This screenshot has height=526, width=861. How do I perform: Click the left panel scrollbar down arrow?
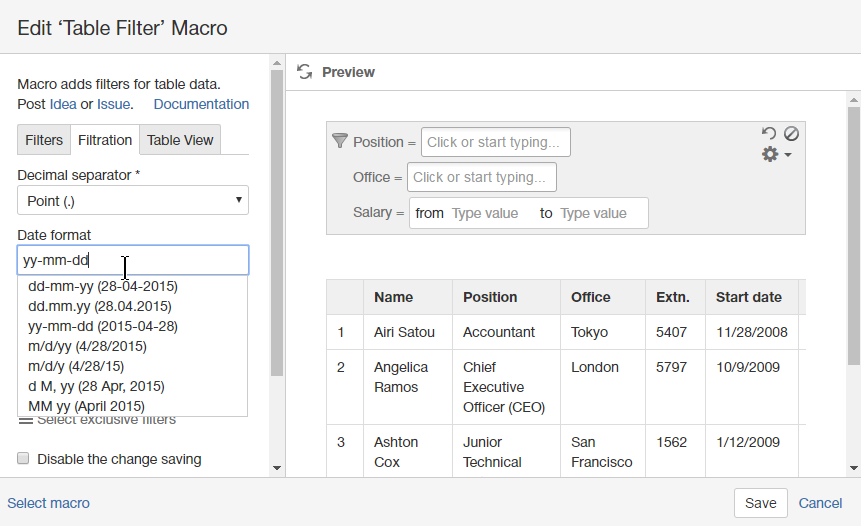276,467
